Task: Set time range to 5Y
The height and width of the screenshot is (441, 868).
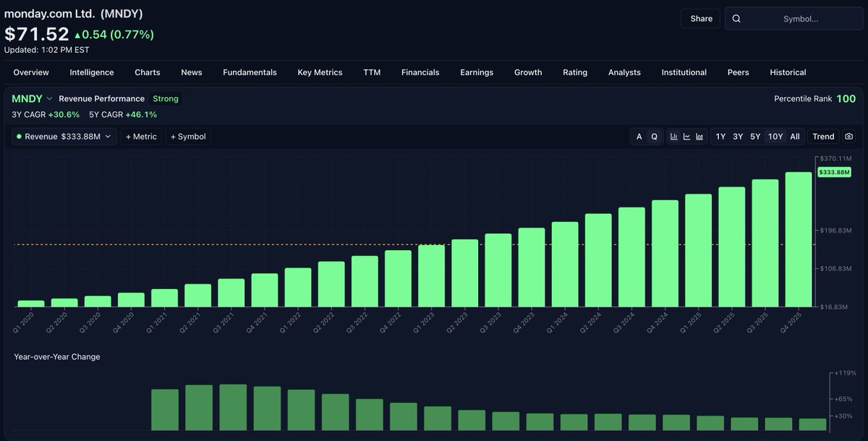Action: [755, 137]
